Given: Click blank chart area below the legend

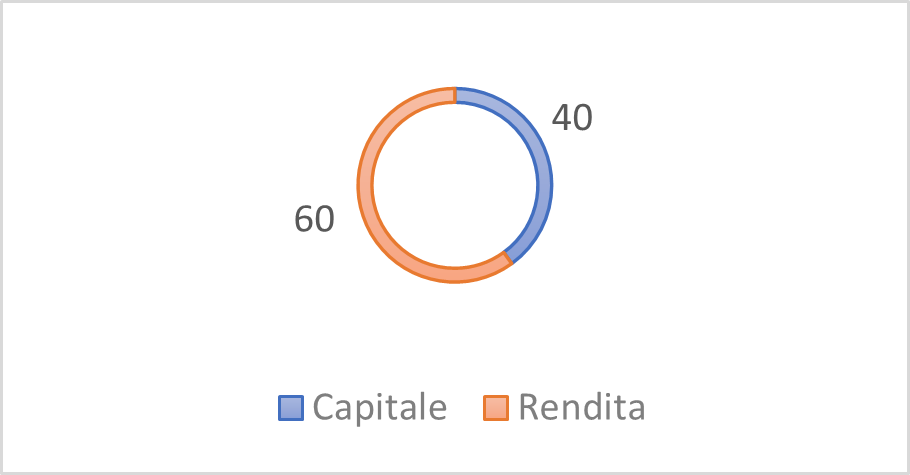Looking at the screenshot, I should 455,448.
